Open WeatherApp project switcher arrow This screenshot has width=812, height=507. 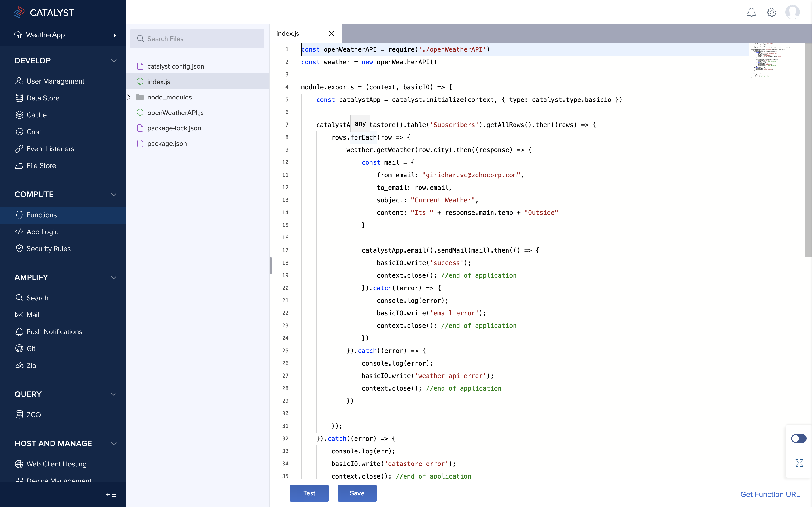click(115, 35)
